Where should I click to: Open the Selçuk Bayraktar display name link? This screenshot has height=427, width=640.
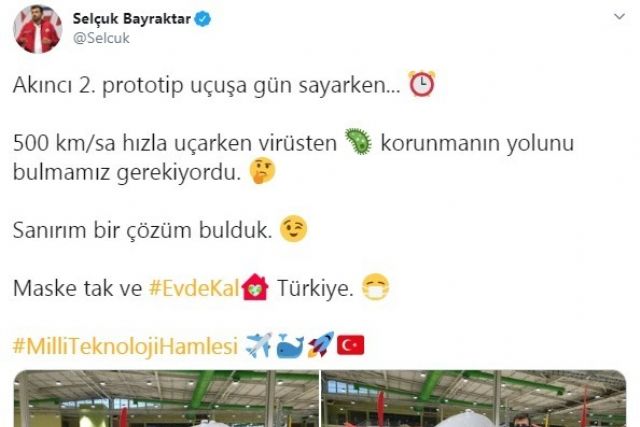point(131,19)
